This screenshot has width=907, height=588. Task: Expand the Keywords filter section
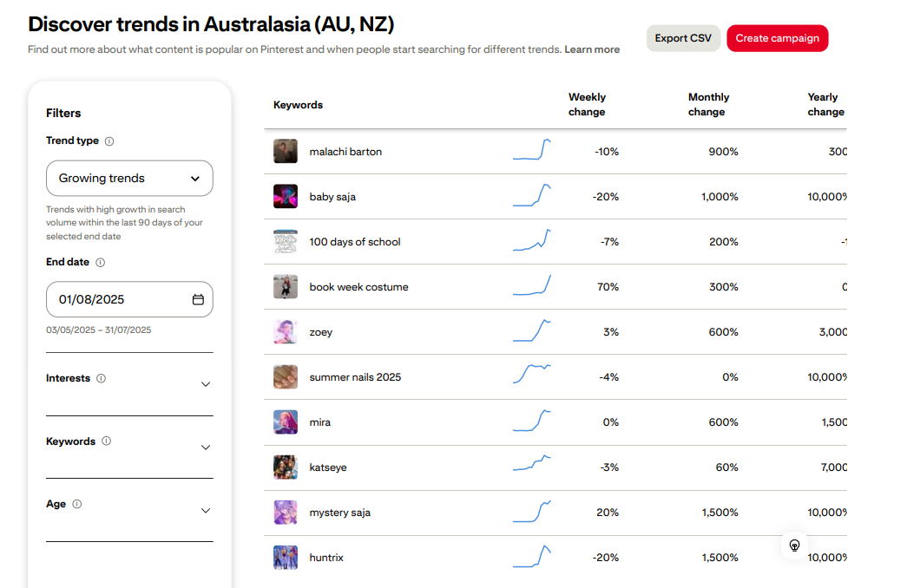coord(206,448)
